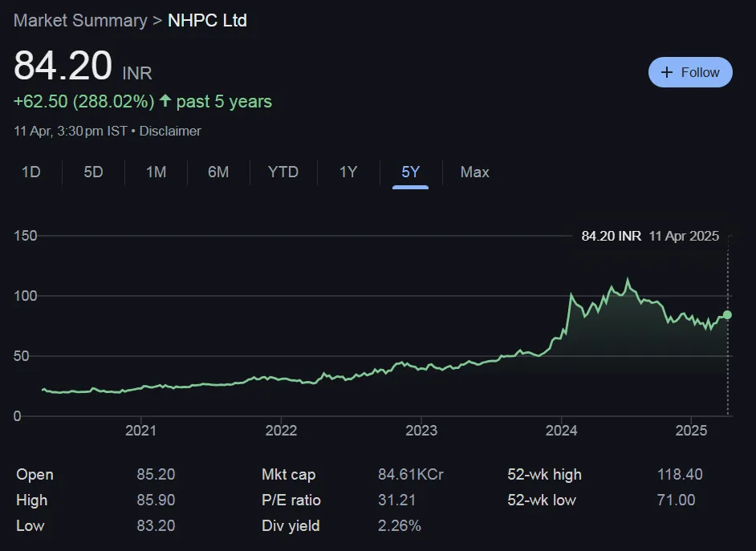756x551 pixels.
Task: Click the plus icon on the Follow button
Action: [667, 72]
